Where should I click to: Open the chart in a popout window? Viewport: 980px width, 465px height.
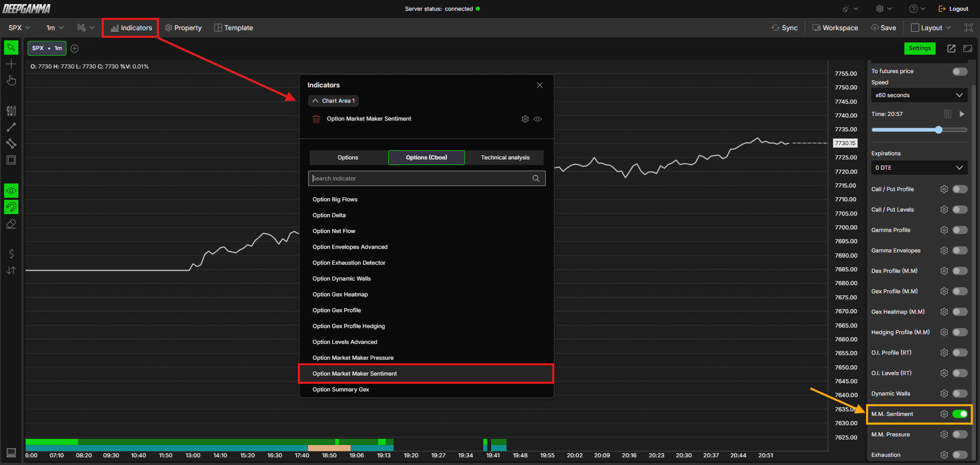pyautogui.click(x=951, y=49)
